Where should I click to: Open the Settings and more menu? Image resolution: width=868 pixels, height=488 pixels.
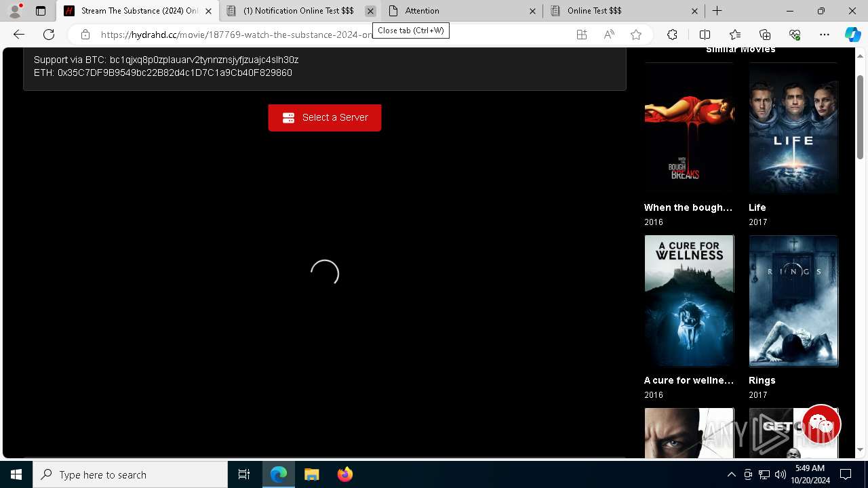click(x=825, y=35)
